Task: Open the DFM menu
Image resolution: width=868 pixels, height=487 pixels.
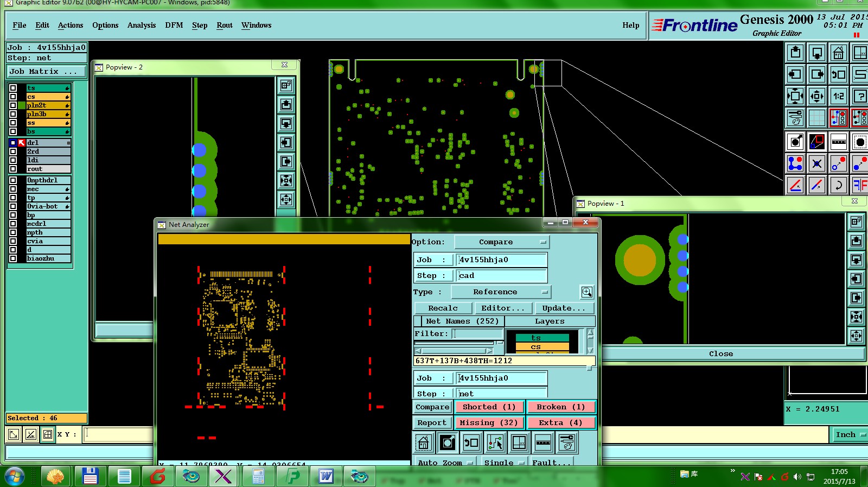Action: [x=174, y=25]
